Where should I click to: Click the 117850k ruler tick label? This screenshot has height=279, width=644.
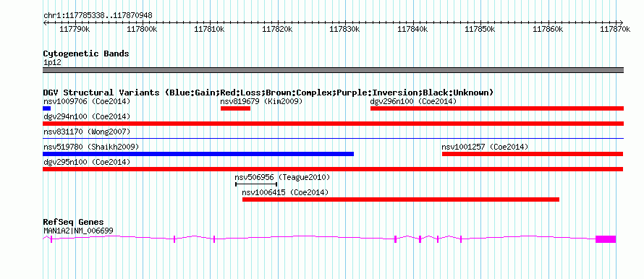[480, 29]
